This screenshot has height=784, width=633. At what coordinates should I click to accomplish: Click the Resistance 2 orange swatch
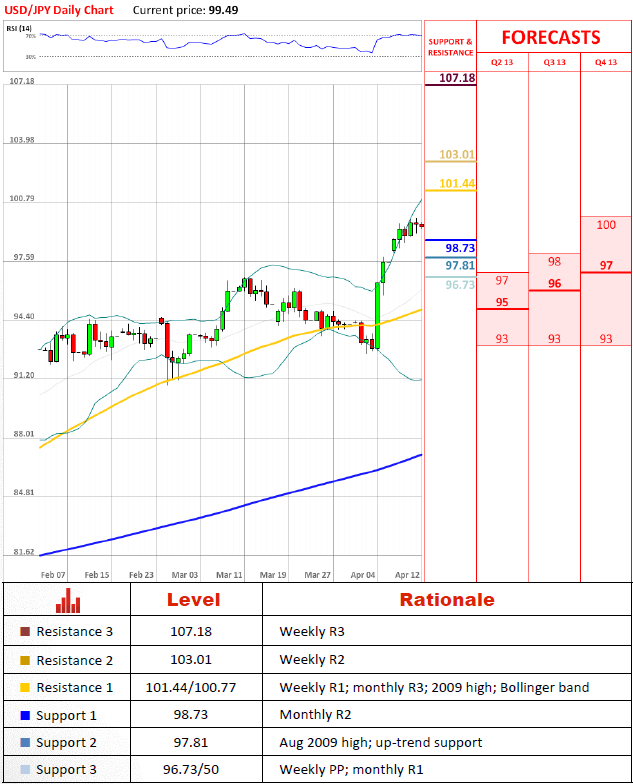point(25,660)
